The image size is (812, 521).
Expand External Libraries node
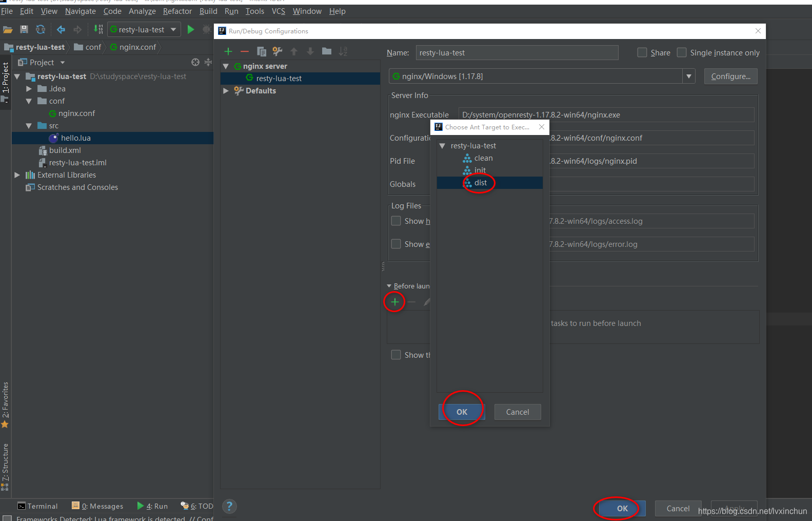tap(17, 175)
